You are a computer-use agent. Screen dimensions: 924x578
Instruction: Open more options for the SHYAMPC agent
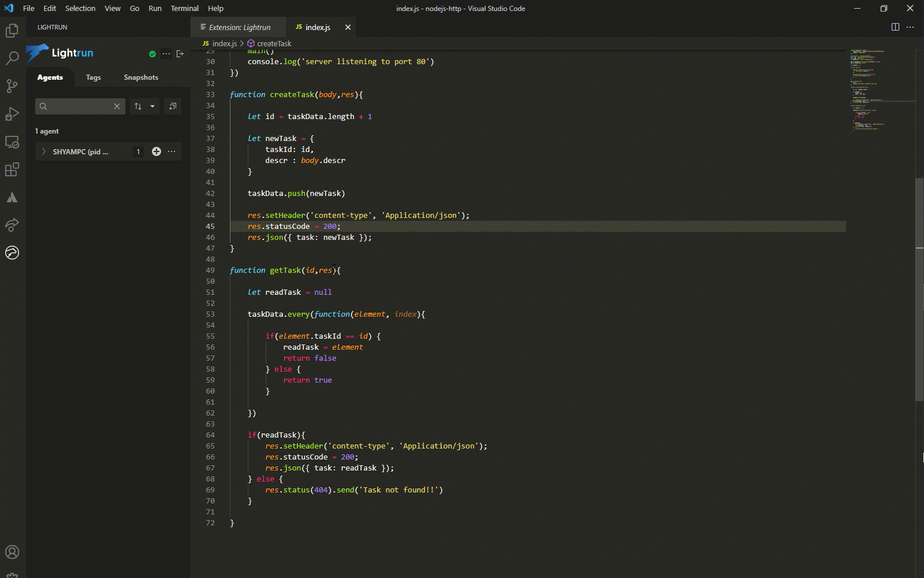[x=172, y=151]
